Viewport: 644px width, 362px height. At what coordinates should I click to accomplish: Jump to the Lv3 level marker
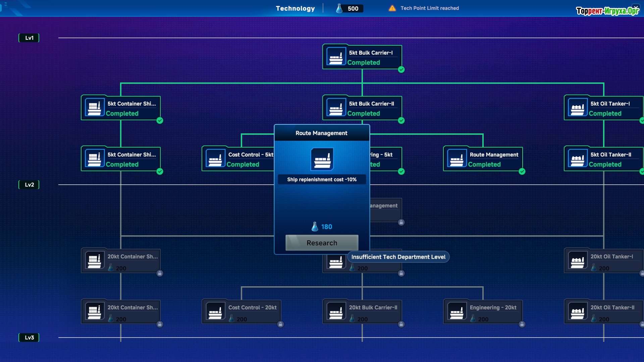[29, 338]
